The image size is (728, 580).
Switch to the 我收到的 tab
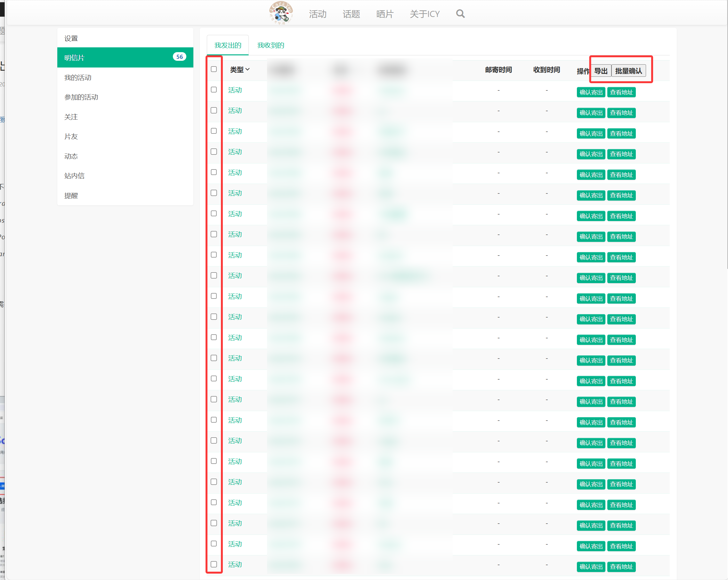271,45
